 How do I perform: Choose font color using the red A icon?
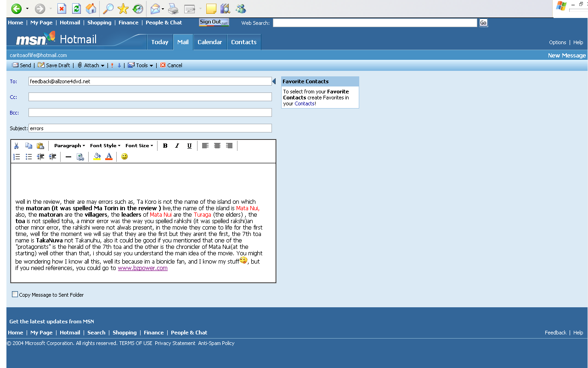coord(109,157)
